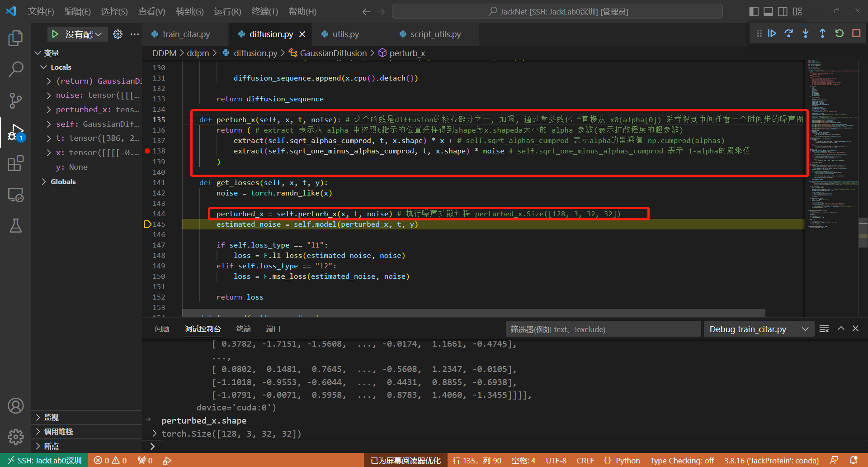
Task: Toggle Type Checking: off setting
Action: (x=682, y=460)
